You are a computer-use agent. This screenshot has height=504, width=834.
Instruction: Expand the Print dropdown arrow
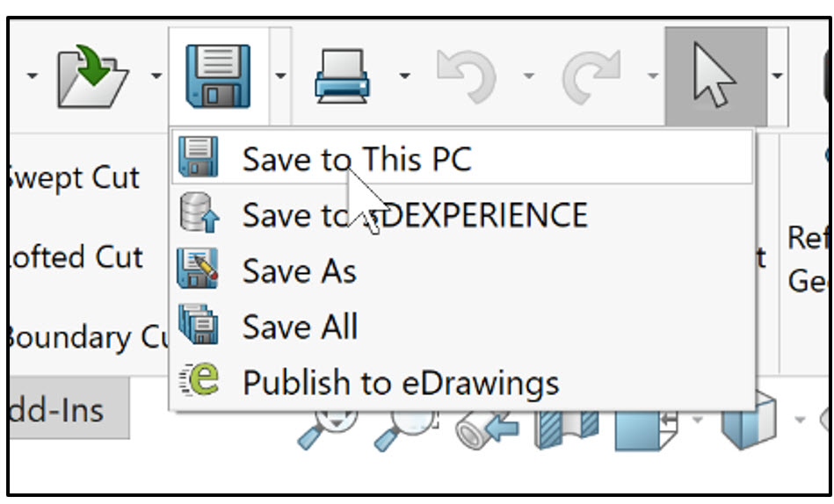point(405,76)
